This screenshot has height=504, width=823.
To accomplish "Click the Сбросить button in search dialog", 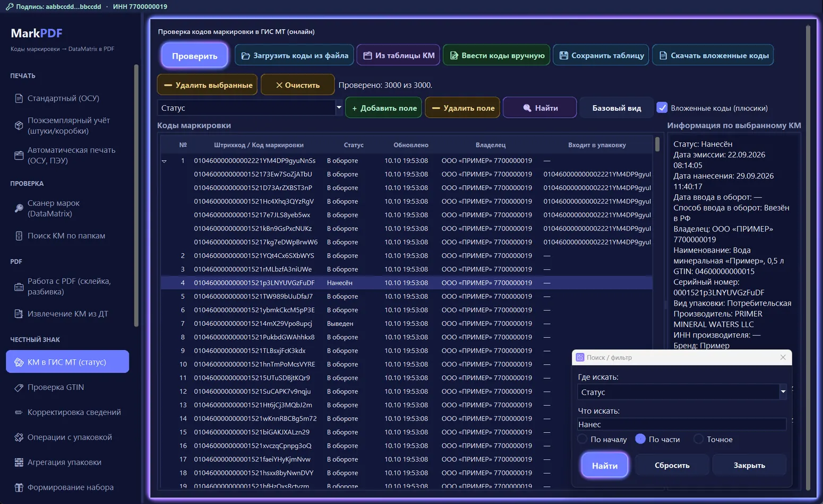I will [x=672, y=465].
